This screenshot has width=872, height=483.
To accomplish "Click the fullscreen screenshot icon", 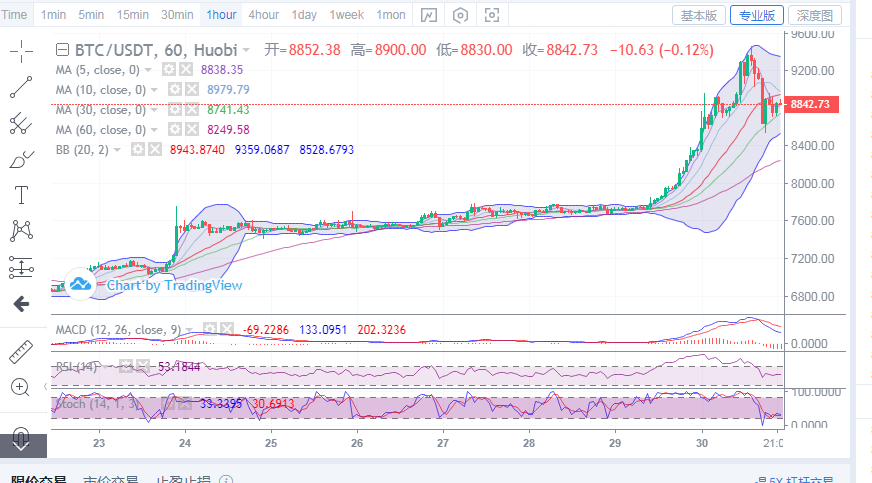I will (492, 15).
